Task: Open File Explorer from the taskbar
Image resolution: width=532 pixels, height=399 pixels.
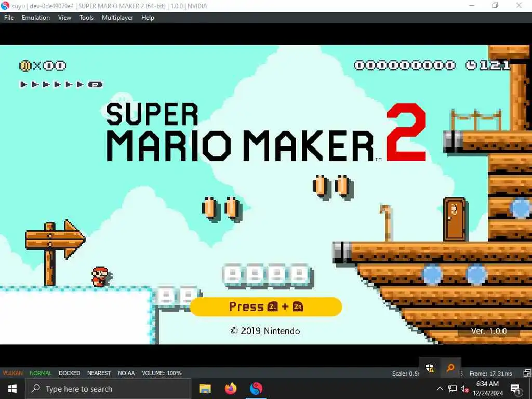Action: 205,389
